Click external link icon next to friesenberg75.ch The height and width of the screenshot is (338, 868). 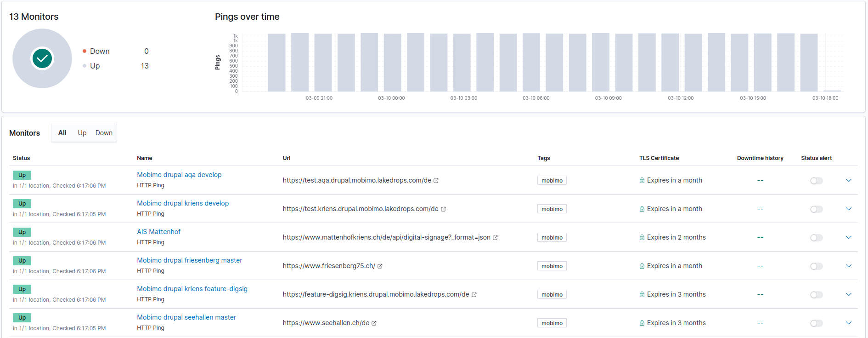click(x=380, y=266)
